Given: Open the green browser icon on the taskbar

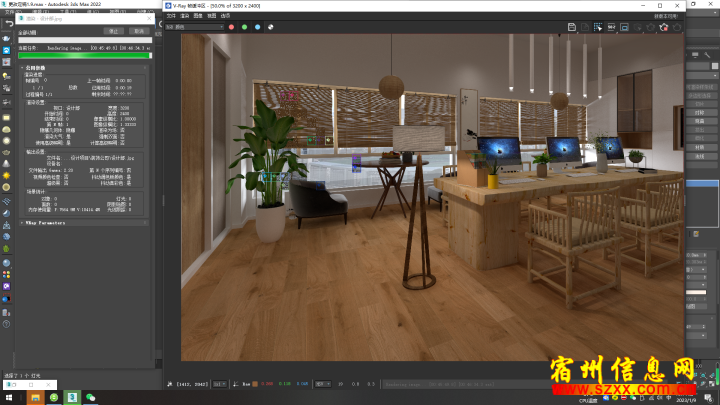Looking at the screenshot, I should (x=54, y=398).
